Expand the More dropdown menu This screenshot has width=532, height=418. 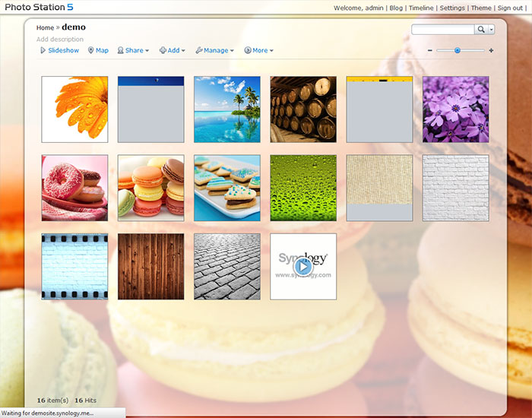tap(259, 51)
